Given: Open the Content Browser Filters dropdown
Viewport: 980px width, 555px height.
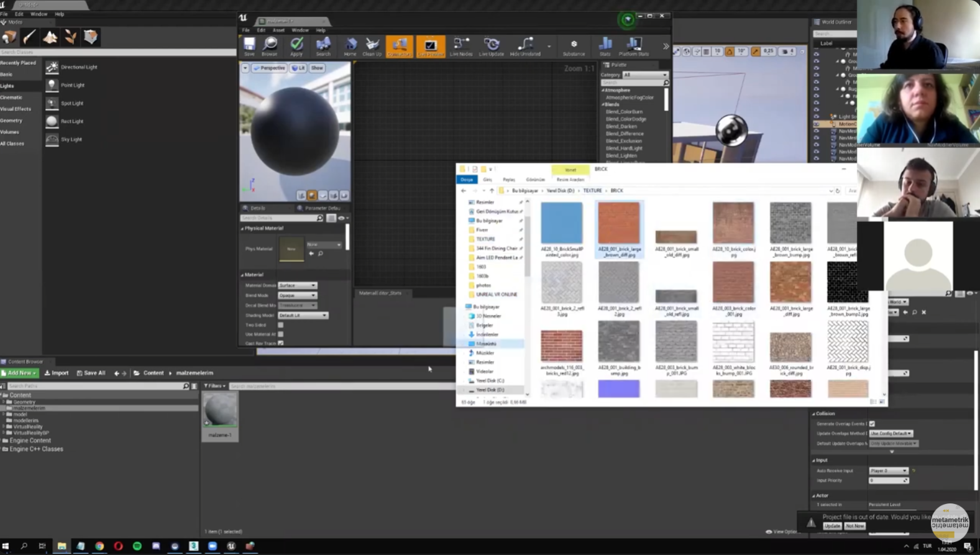Looking at the screenshot, I should pos(215,386).
